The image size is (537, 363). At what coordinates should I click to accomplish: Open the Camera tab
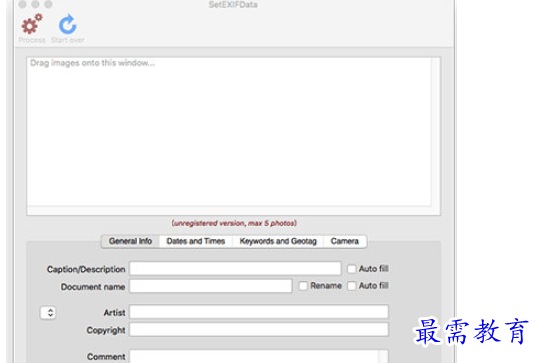coord(345,241)
